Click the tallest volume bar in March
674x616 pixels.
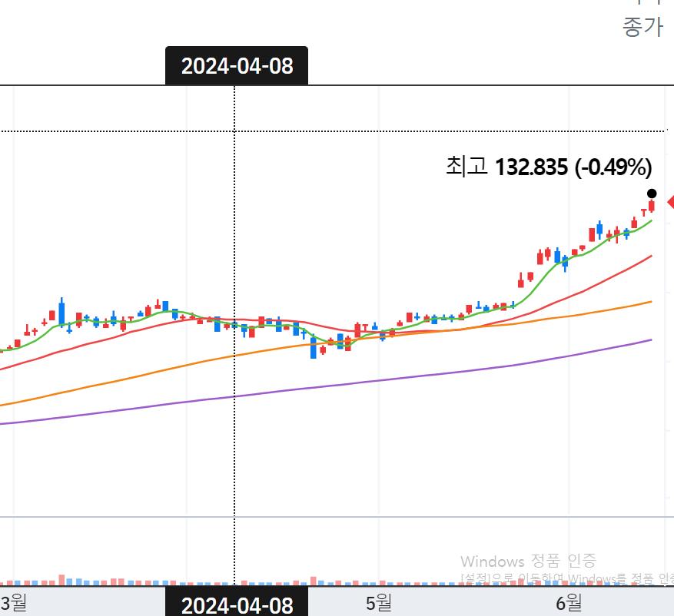click(61, 578)
